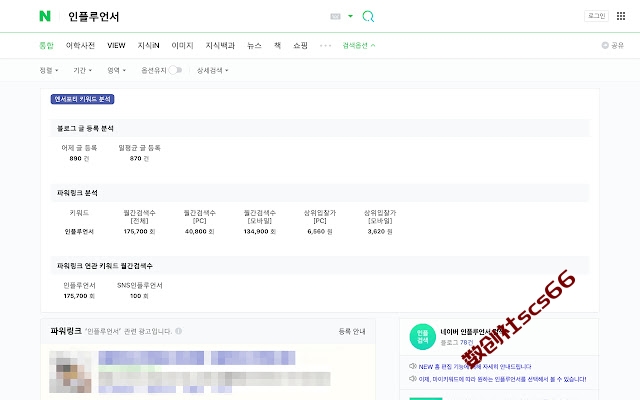Select the 어학사전 tab
Viewport: 640px width, 400px height.
[80, 45]
